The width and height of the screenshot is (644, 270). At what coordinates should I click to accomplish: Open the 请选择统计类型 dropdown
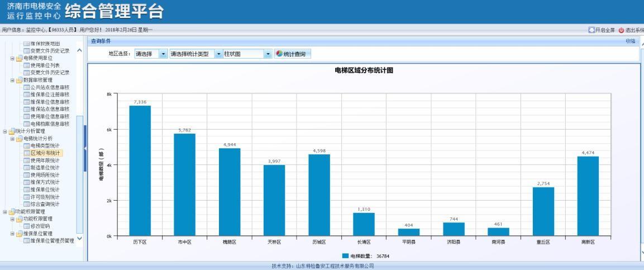pyautogui.click(x=218, y=54)
